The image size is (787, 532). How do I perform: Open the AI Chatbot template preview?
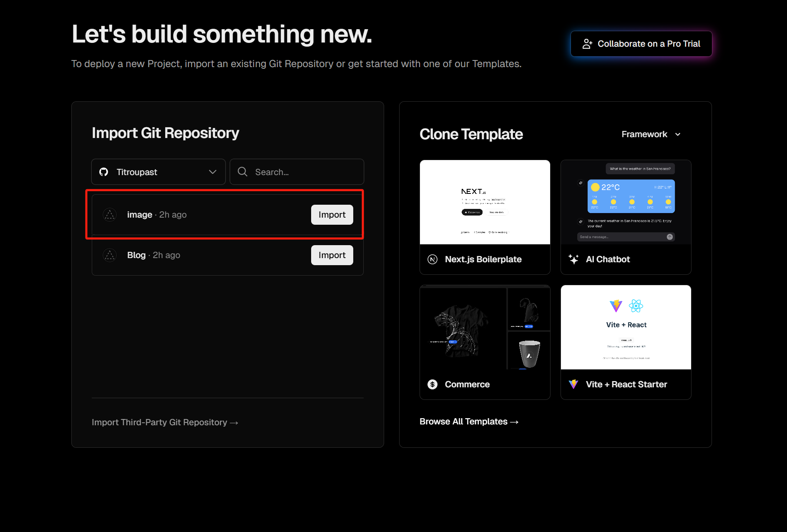626,202
